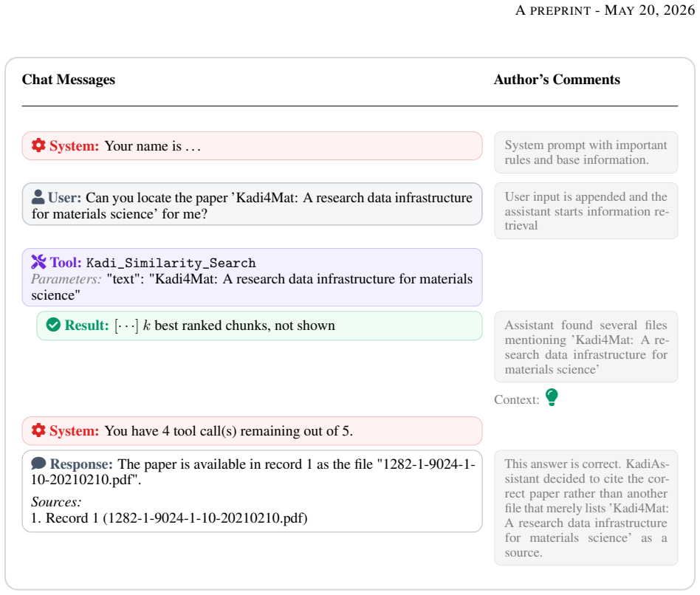Click the purple 'Tool:' label
700x595 pixels.
[x=66, y=263]
